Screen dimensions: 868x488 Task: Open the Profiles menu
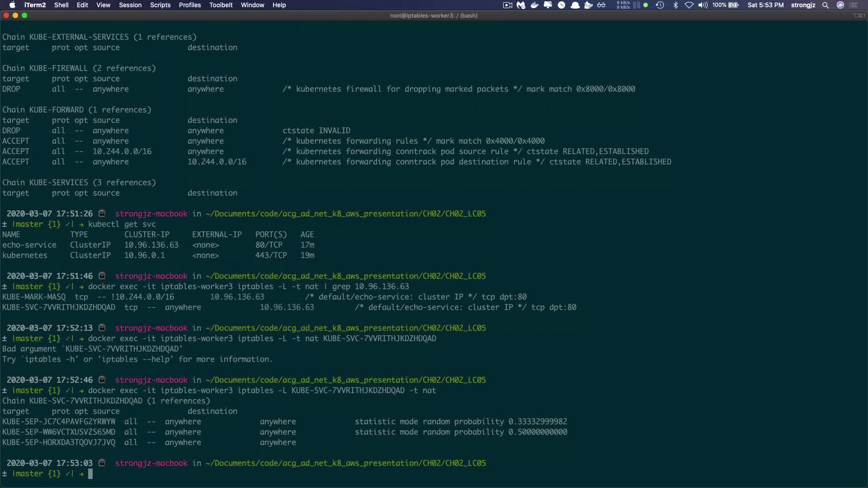(x=189, y=5)
